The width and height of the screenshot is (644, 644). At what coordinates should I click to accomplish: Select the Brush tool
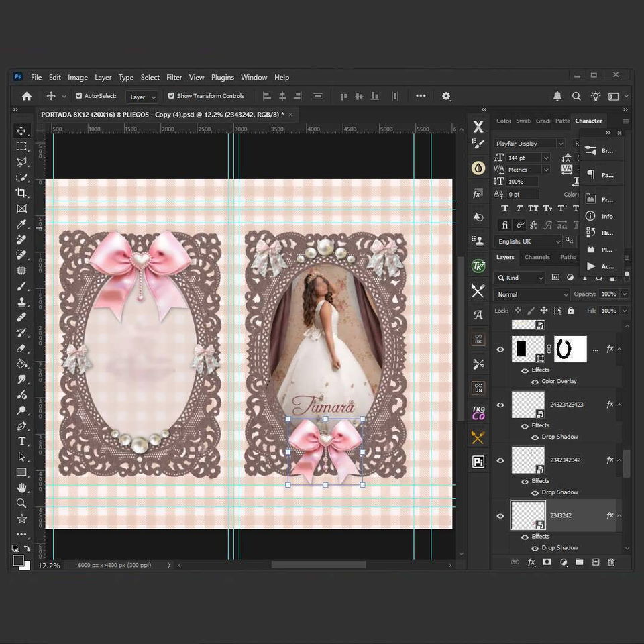(x=21, y=286)
